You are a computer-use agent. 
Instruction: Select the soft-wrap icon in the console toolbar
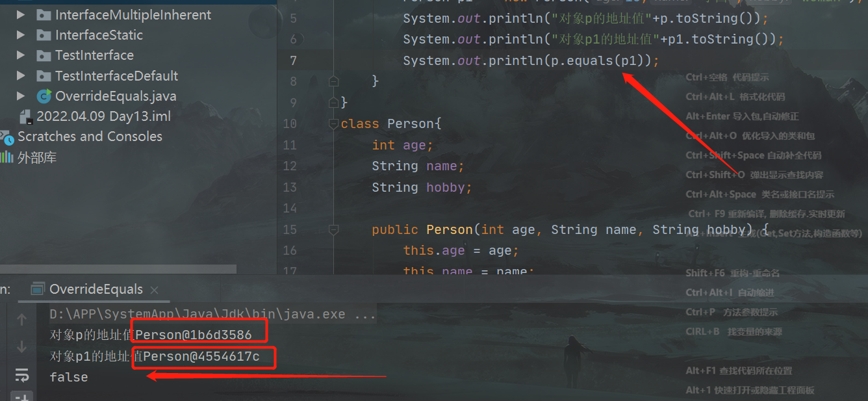[22, 375]
